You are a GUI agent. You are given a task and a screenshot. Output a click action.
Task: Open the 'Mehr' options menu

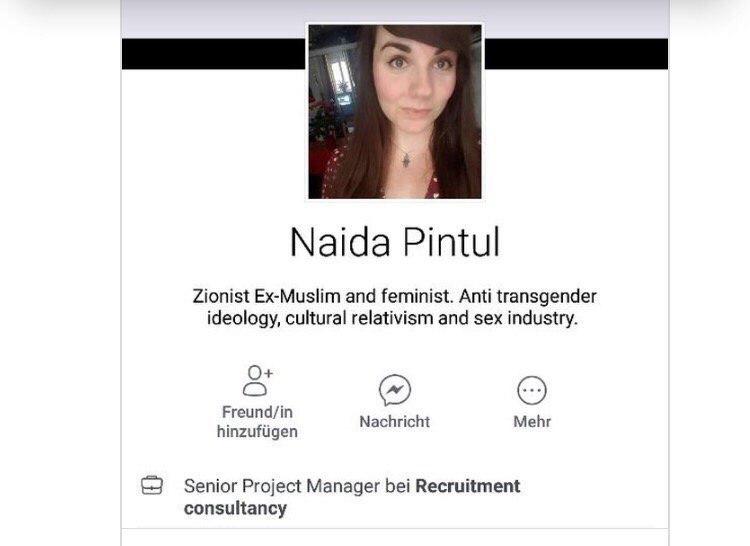pos(532,422)
